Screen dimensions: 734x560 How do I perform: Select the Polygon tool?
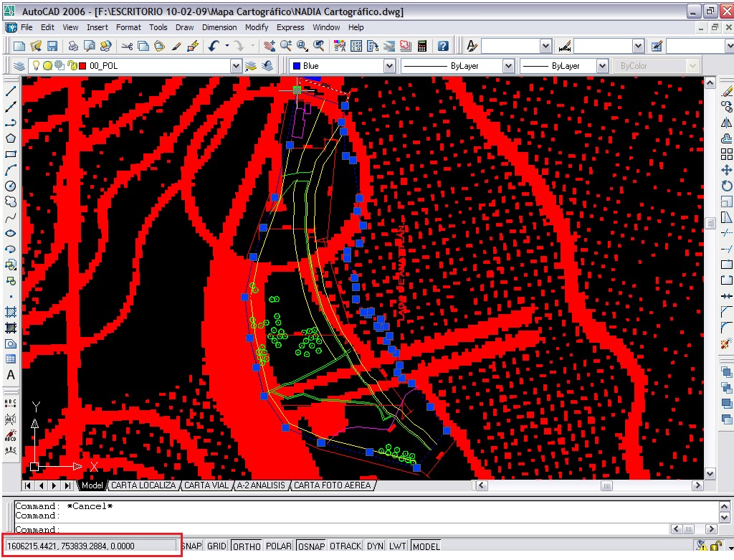tap(11, 138)
